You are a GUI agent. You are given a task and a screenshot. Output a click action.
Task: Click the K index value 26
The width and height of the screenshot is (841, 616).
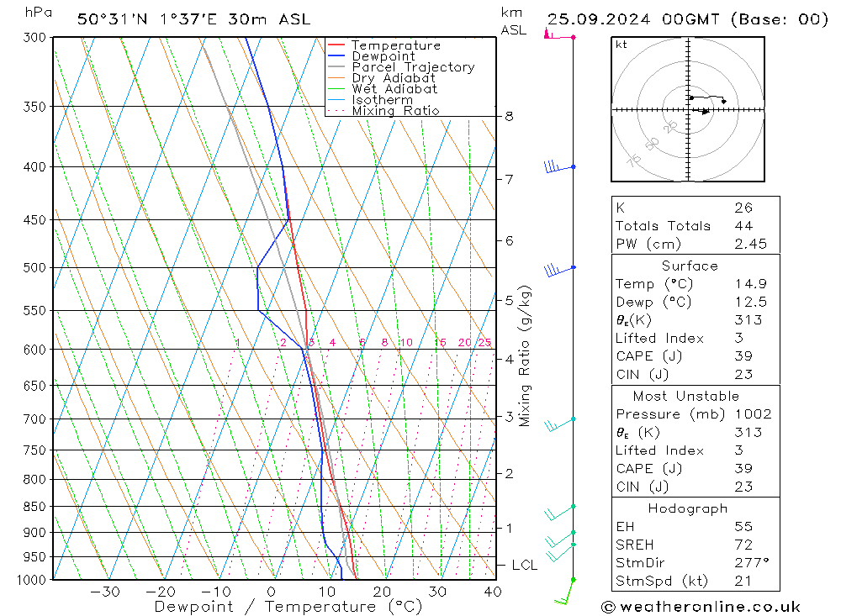(x=744, y=208)
